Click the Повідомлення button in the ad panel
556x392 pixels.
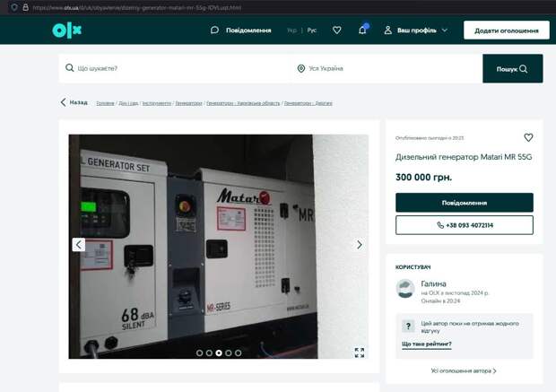[465, 203]
